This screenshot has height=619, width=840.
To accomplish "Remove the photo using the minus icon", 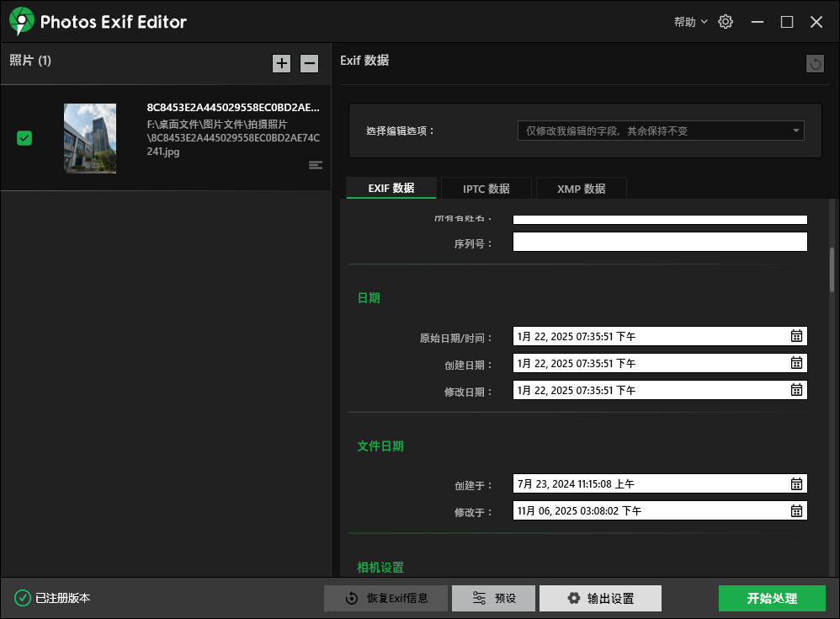I will pos(309,63).
